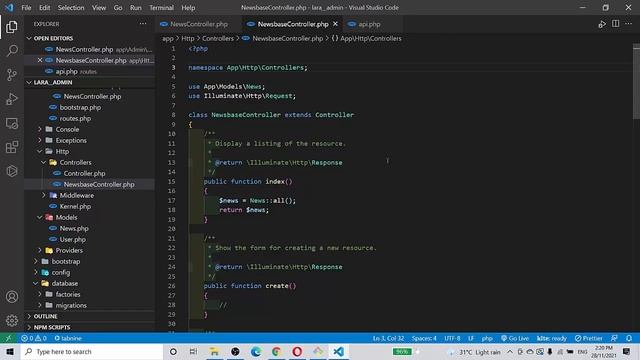This screenshot has width=640, height=360.
Task: Open the Help menu
Action: (188, 7)
